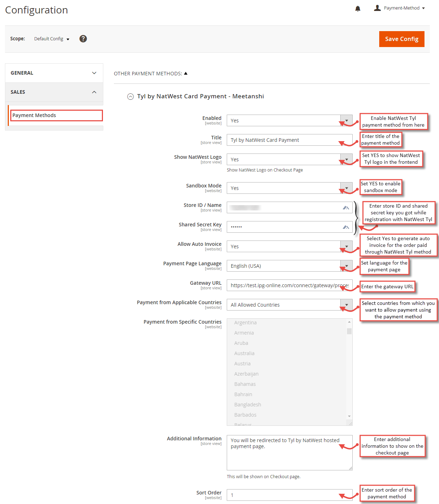439x504 pixels.
Task: Open the Show NatWest Logo dropdown
Action: (289, 160)
